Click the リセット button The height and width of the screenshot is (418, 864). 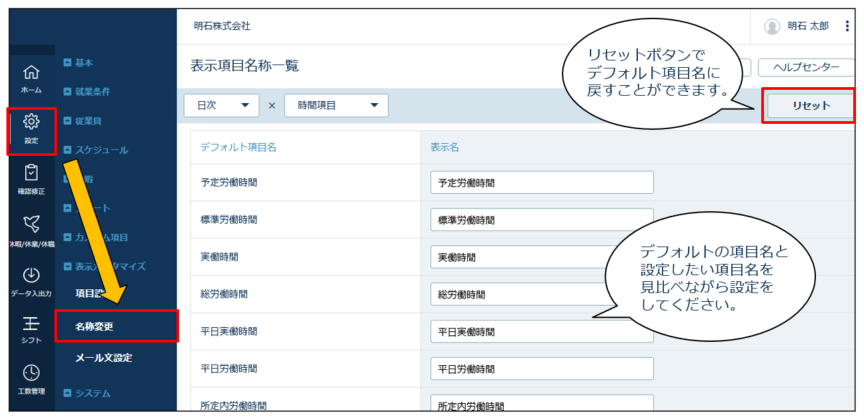(811, 106)
